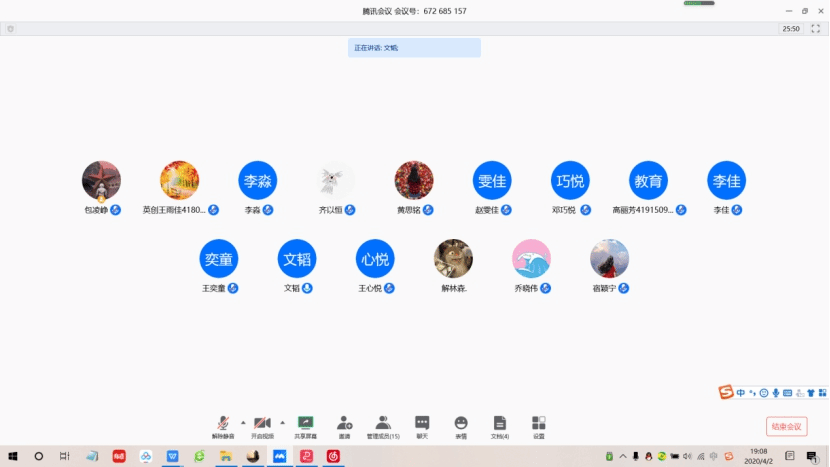The height and width of the screenshot is (467, 830).
Task: Open the documents (文档) icon
Action: pyautogui.click(x=500, y=425)
